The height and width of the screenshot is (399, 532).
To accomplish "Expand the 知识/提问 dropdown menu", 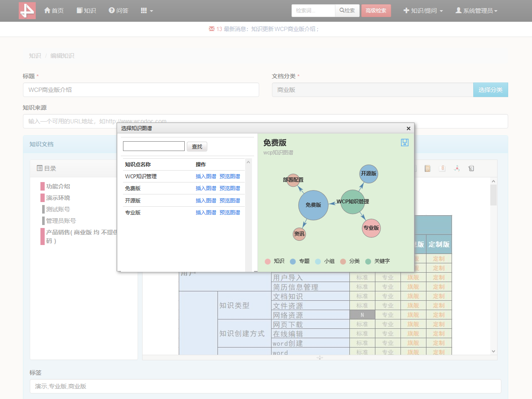I will point(423,11).
